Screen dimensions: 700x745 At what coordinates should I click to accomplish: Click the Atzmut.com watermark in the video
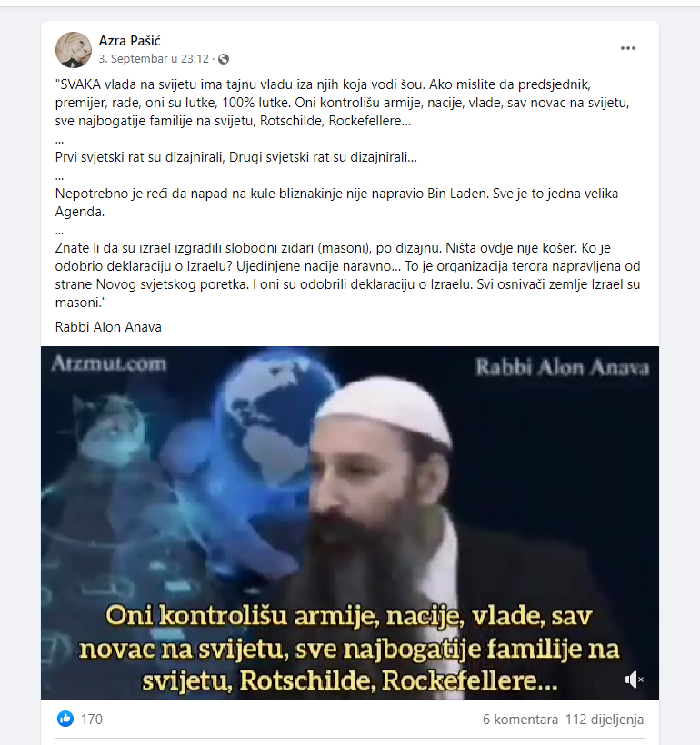tap(109, 364)
